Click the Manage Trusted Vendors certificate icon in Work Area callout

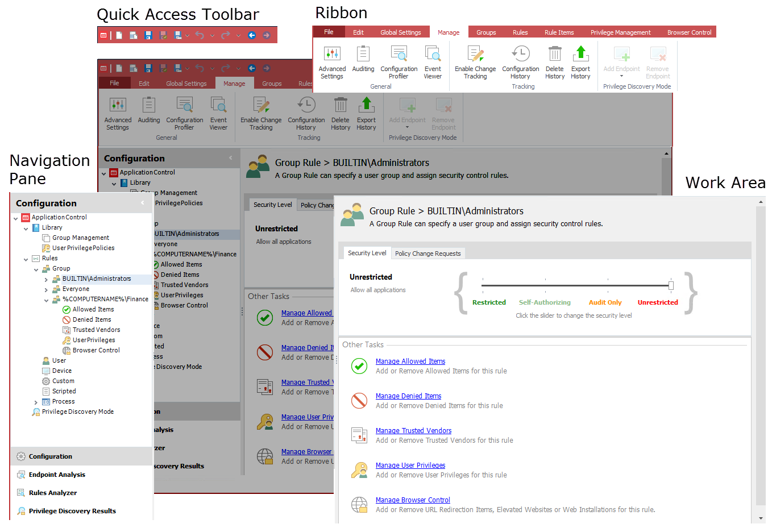[x=359, y=435]
